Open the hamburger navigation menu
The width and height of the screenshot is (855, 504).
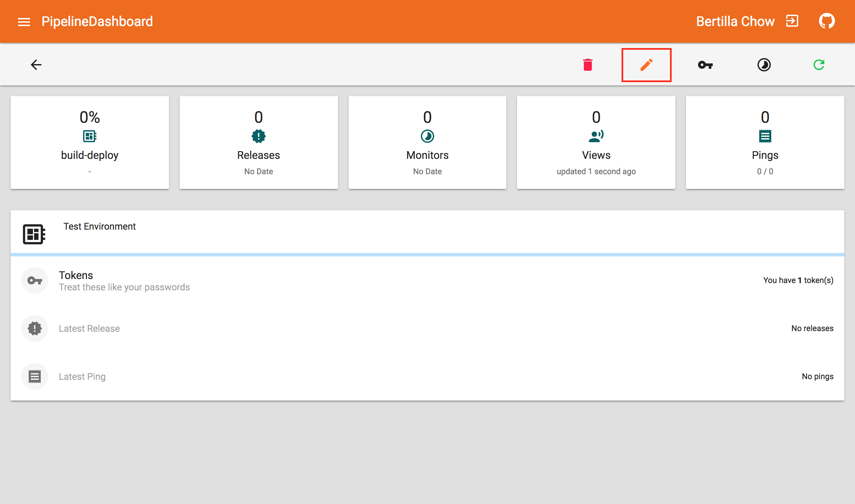(24, 22)
